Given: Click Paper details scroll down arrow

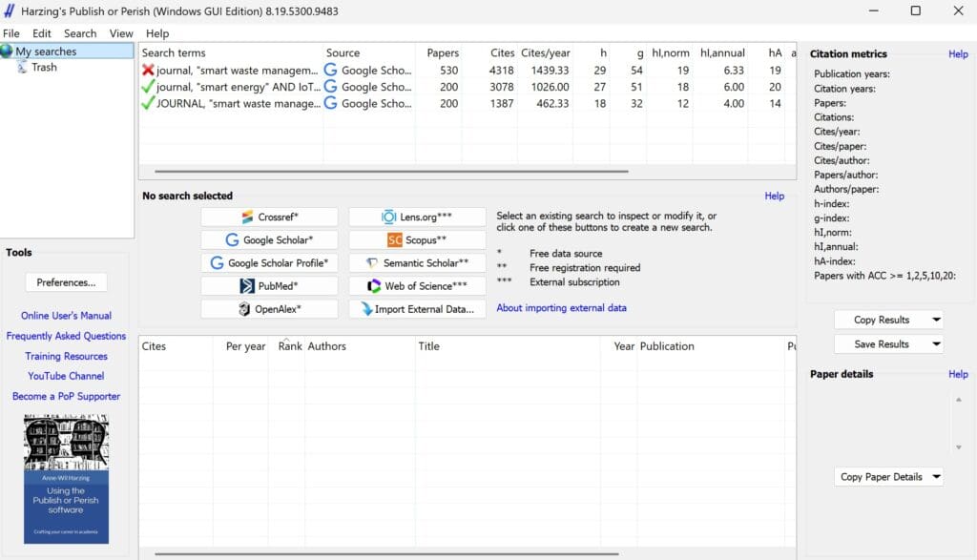Looking at the screenshot, I should 958,447.
